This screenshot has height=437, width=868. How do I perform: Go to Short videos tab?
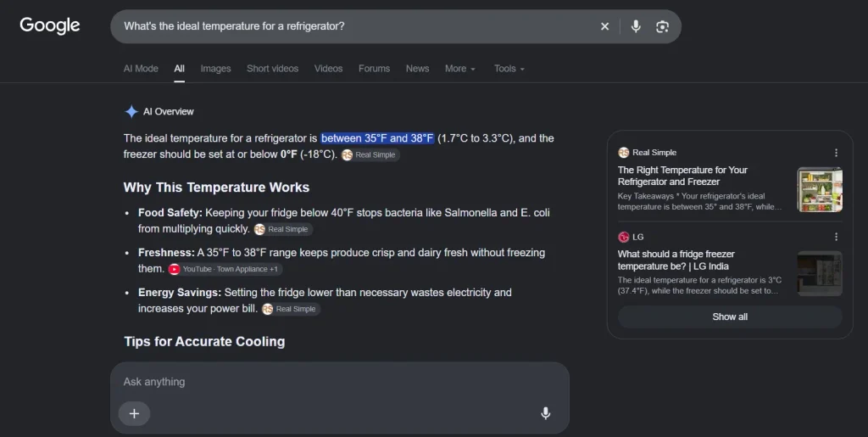(272, 69)
